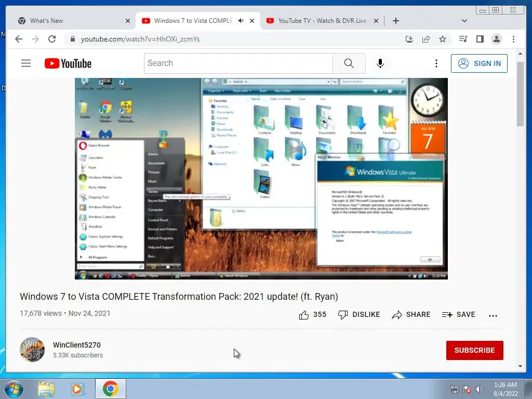Image resolution: width=532 pixels, height=399 pixels.
Task: Click Chrome icon in taskbar
Action: pos(111,389)
